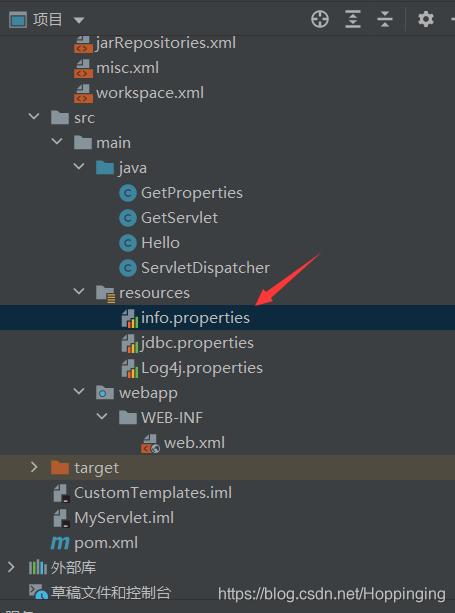Viewport: 455px width, 613px height.
Task: Collapse the webapp folder chevron
Action: [x=79, y=392]
